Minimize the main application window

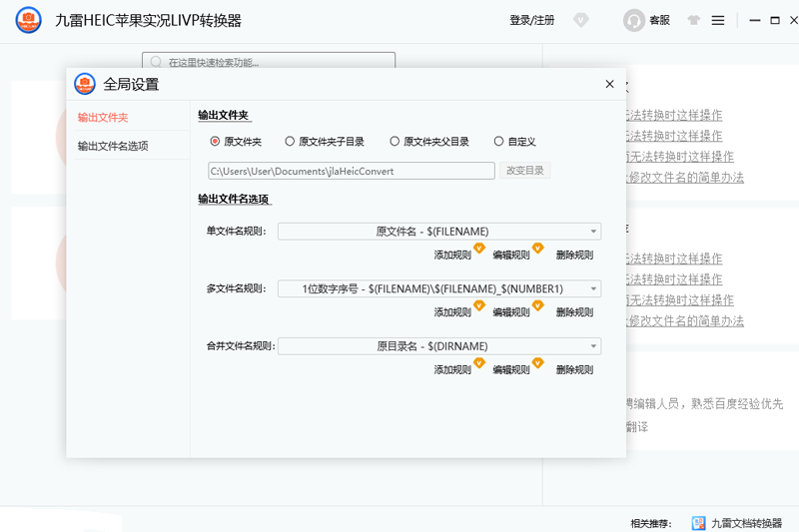[755, 20]
